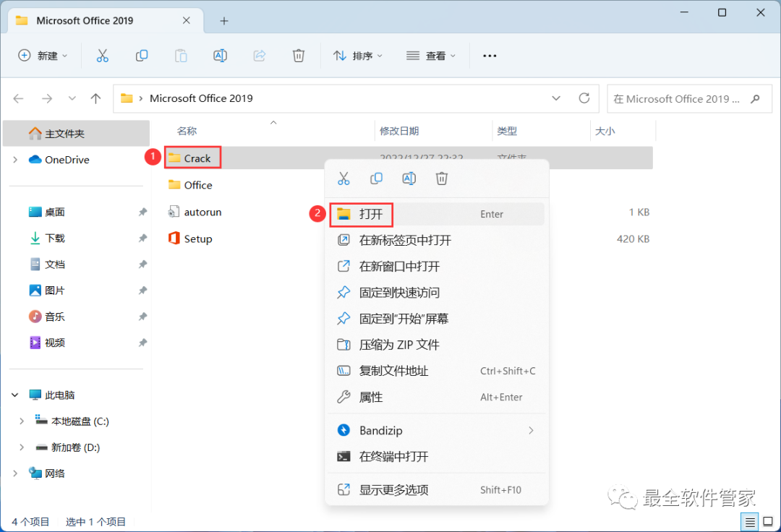This screenshot has height=532, width=781.
Task: Click the address bar path Microsoft Office 2019
Action: click(x=201, y=98)
